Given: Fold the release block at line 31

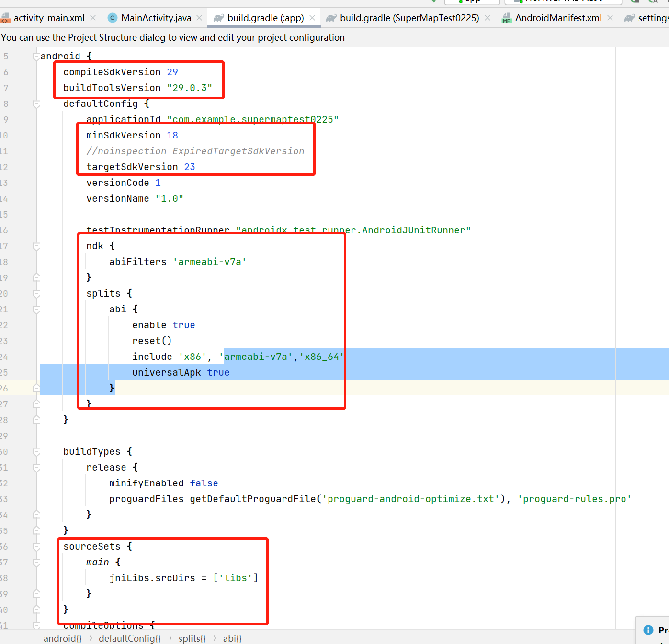Looking at the screenshot, I should pos(36,467).
